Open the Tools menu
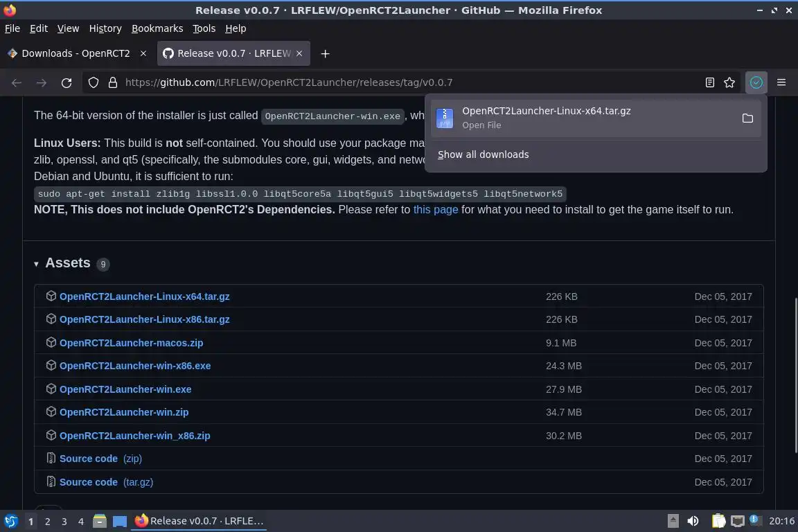This screenshot has height=532, width=798. pos(204,28)
